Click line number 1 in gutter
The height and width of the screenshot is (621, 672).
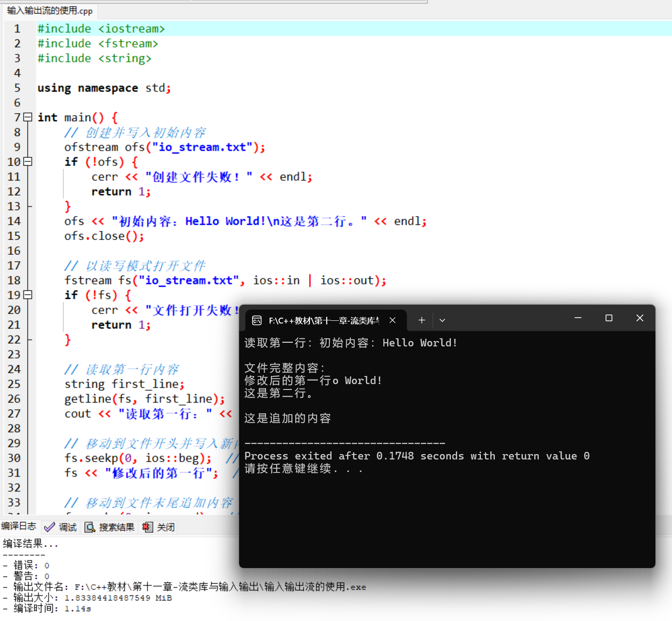click(x=17, y=29)
